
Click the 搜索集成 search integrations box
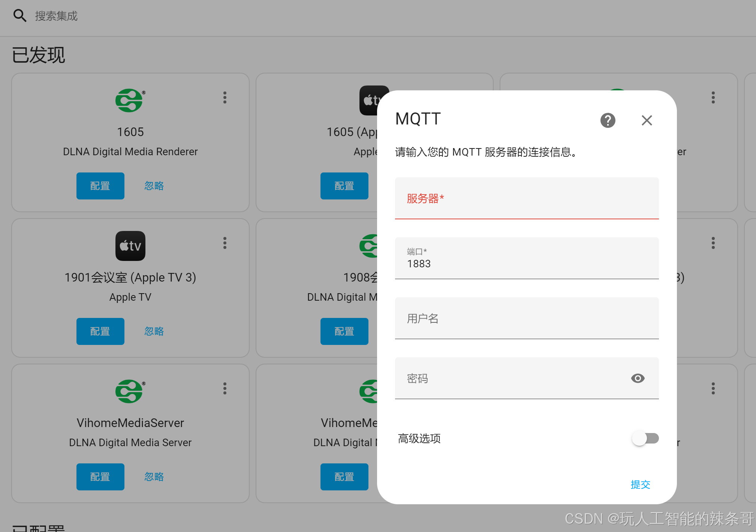[150, 16]
